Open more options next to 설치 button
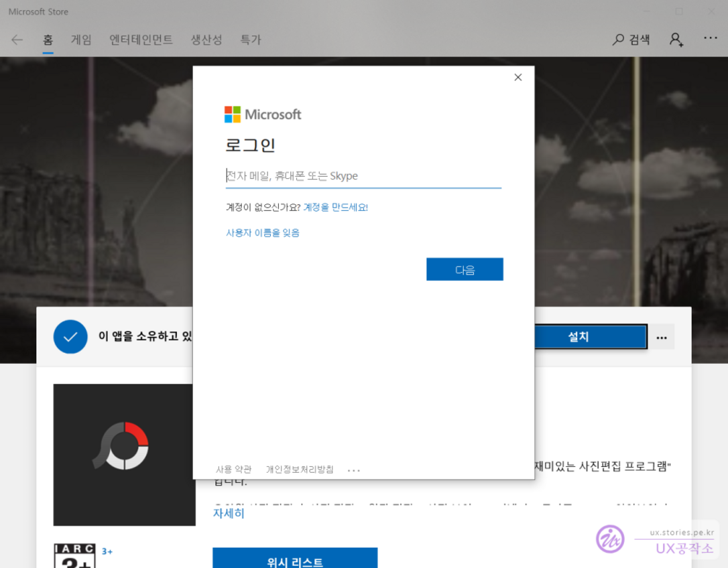This screenshot has width=728, height=568. (662, 338)
